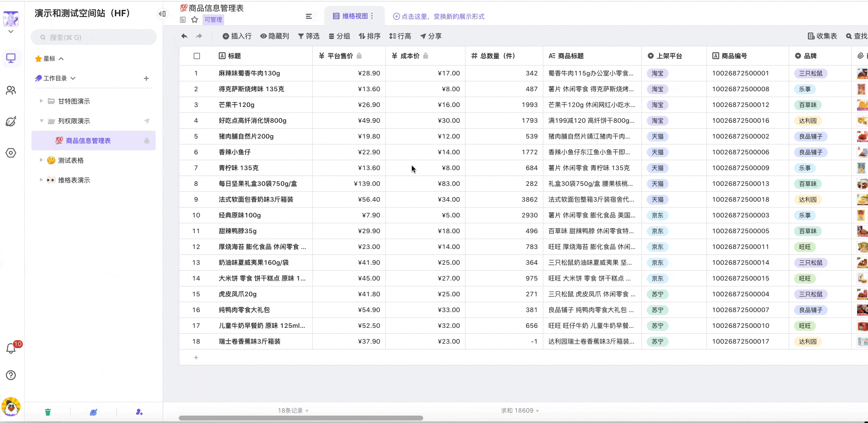Open the workspace home icon in sidebar

(11, 58)
